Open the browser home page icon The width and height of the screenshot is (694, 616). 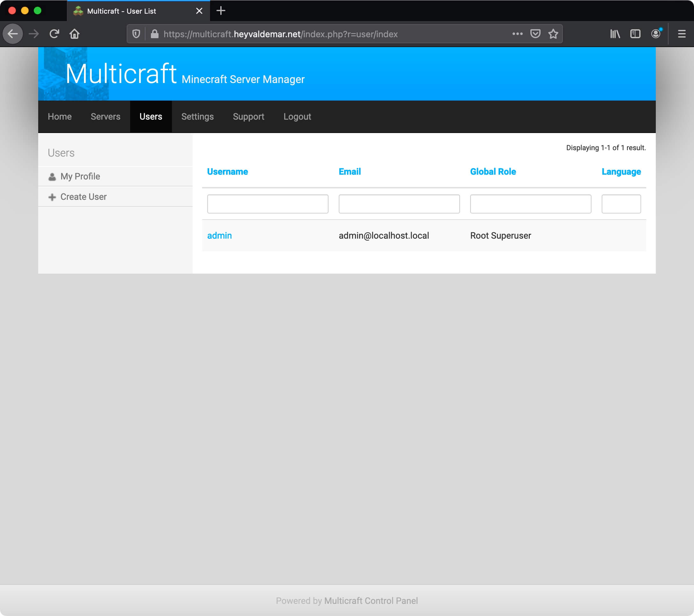click(74, 34)
